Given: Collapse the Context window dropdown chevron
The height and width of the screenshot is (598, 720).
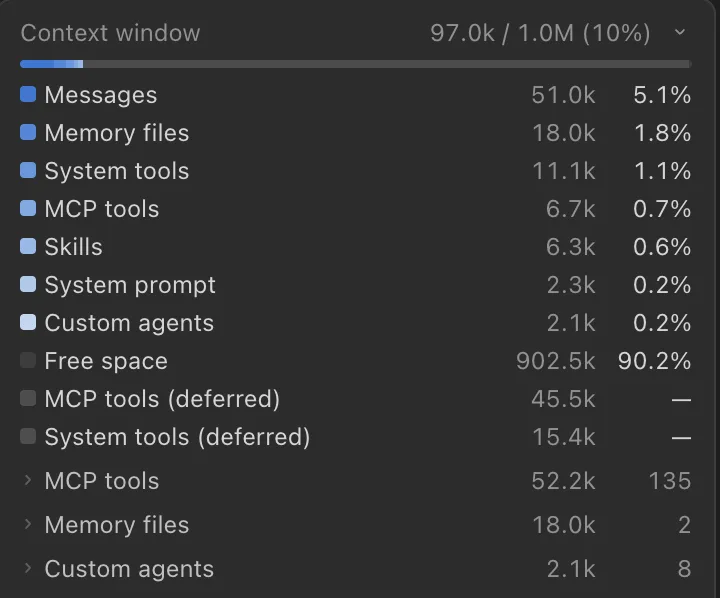Looking at the screenshot, I should point(680,33).
